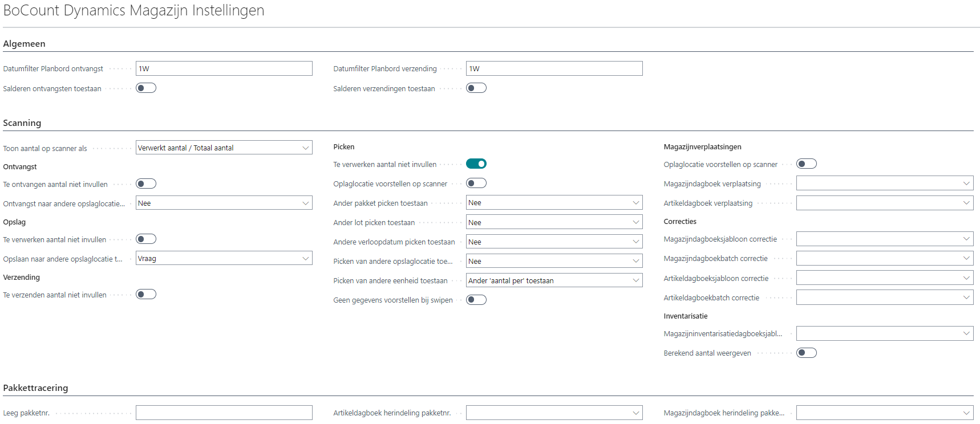Expand Ander lot picken toestaan dropdown
Screen dimensions: 980x424
554,222
